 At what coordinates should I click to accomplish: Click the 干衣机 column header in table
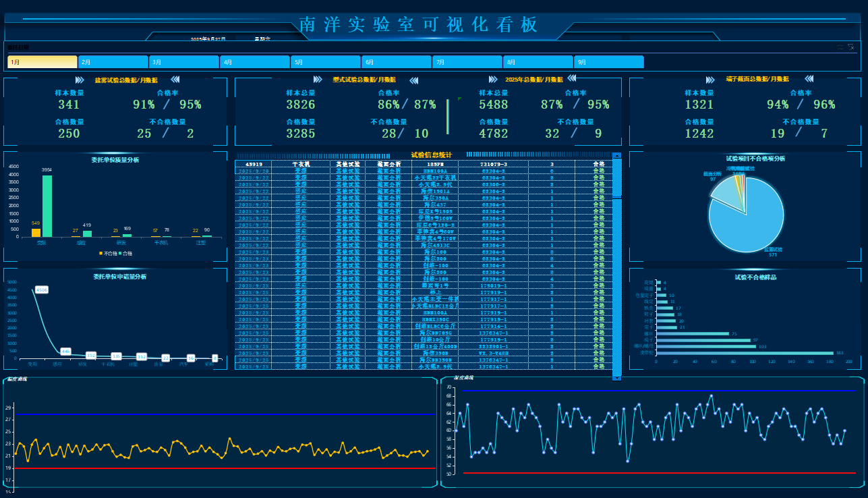click(301, 164)
